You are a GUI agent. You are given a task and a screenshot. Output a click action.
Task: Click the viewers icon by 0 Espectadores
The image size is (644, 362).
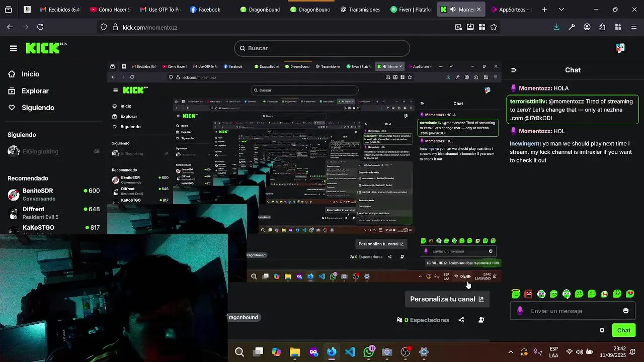[x=399, y=320]
